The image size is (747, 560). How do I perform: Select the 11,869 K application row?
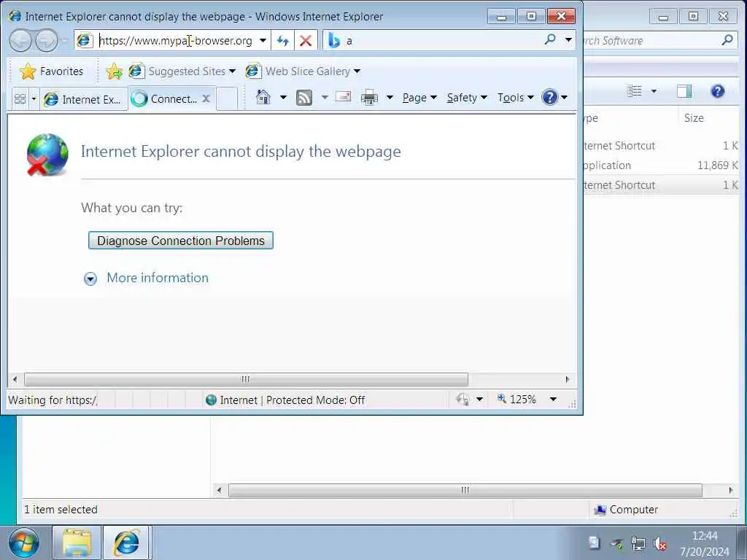click(661, 166)
